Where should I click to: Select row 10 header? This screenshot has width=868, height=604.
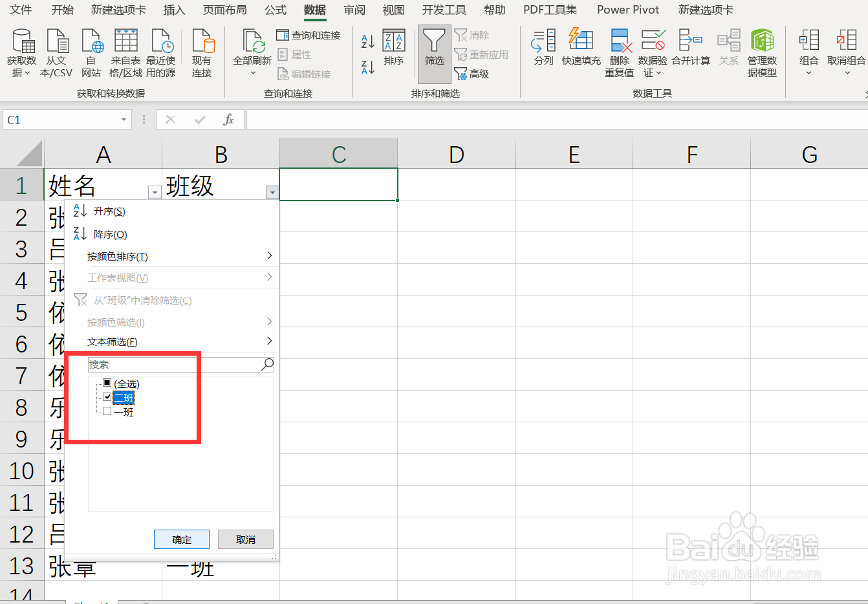click(21, 471)
